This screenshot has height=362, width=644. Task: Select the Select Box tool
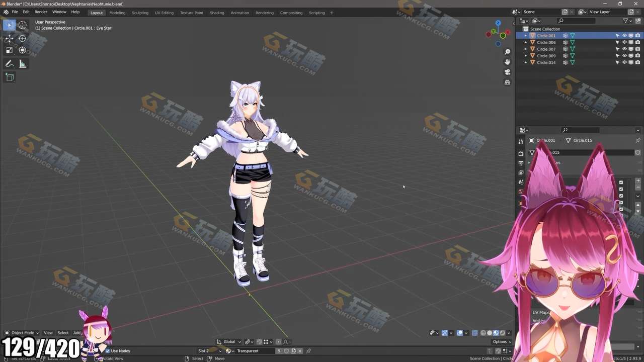pyautogui.click(x=9, y=25)
